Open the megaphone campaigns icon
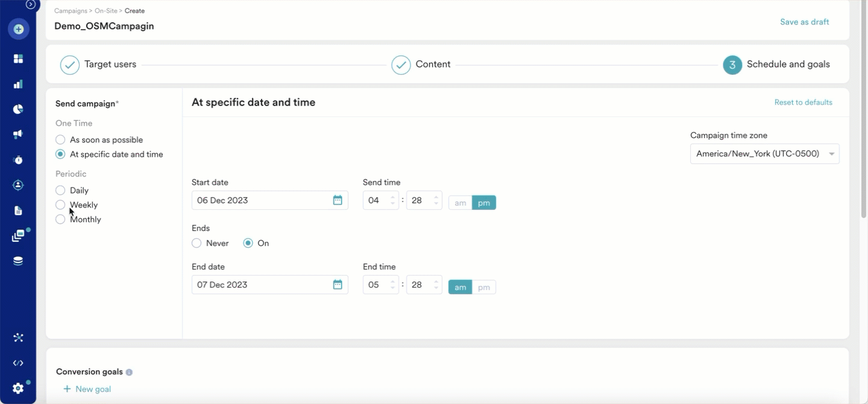The height and width of the screenshot is (404, 868). point(18,134)
